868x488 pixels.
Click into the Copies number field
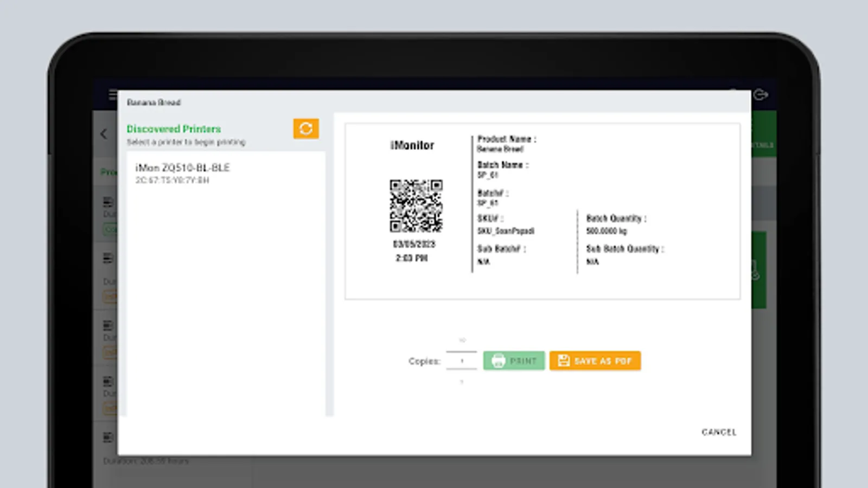462,361
